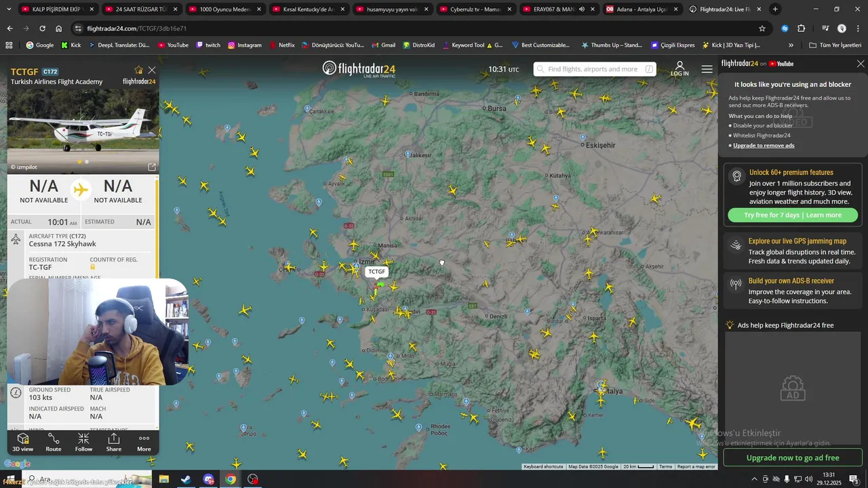
Task: Open Build your own ADS-B receiver
Action: (x=793, y=291)
